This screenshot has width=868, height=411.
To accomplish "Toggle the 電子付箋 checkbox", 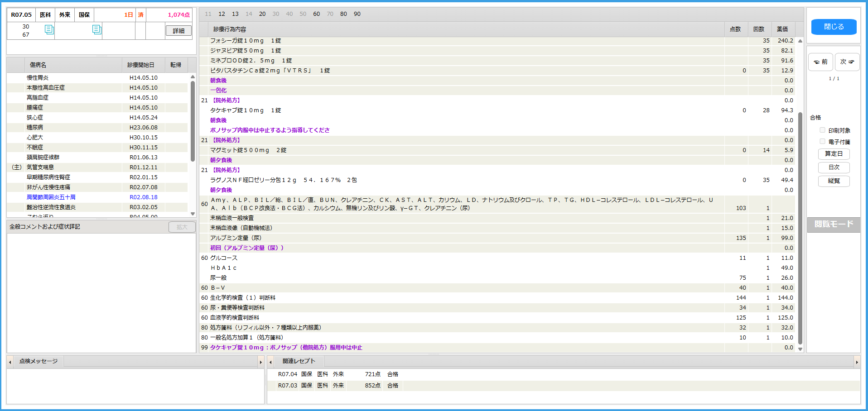I will (x=822, y=141).
